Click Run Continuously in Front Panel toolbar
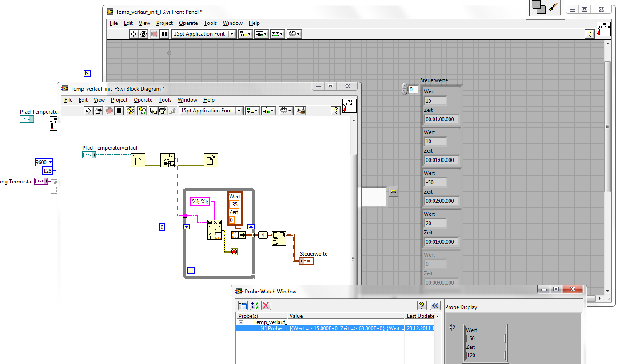Screen dimensions: 617x364 tap(143, 34)
